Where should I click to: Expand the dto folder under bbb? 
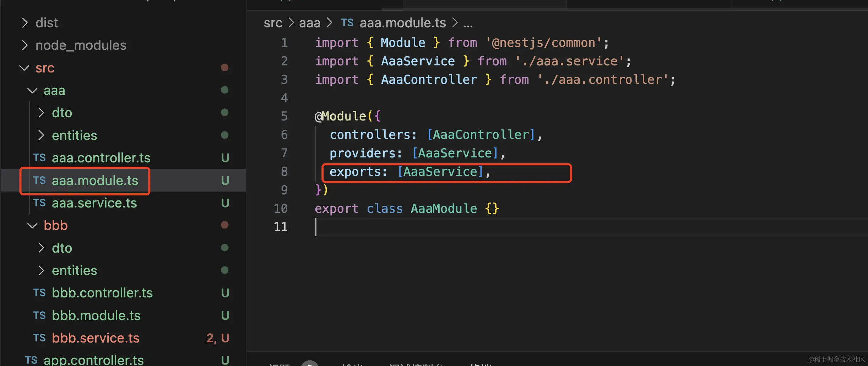click(x=41, y=248)
